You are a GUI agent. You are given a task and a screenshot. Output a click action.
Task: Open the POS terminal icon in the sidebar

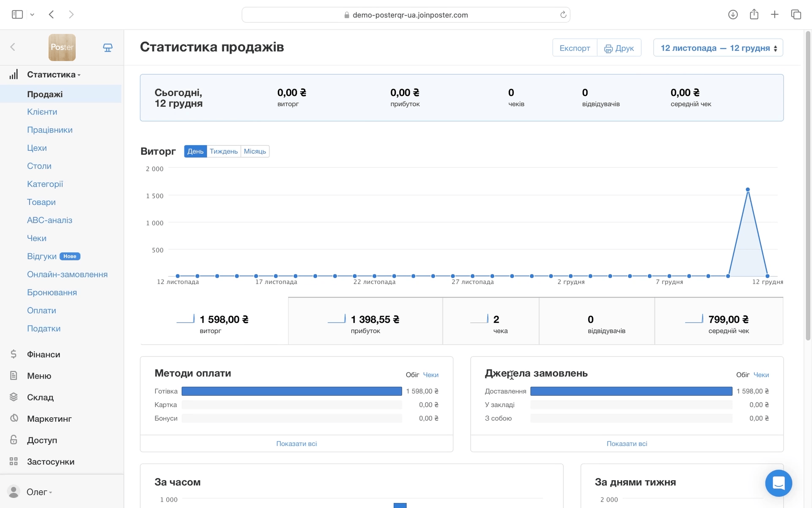(x=107, y=47)
